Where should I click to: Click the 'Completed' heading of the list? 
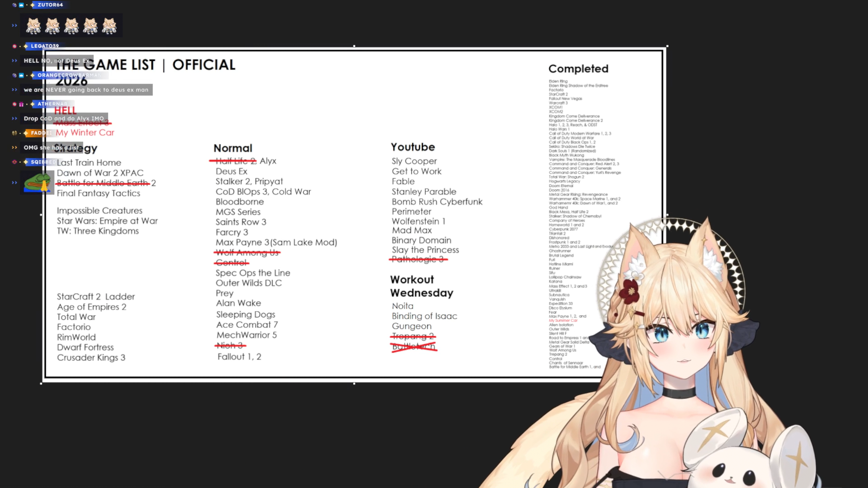[x=578, y=69]
